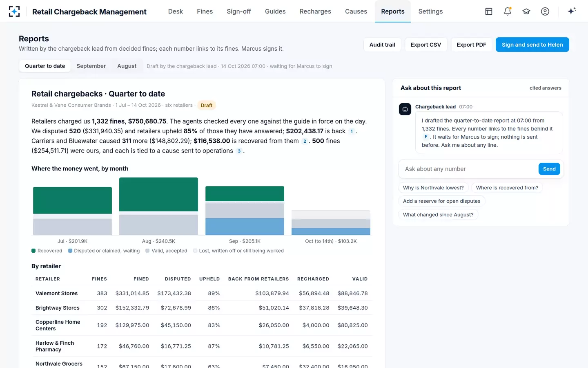This screenshot has height=368, width=588.
Task: Open the user account icon
Action: (545, 11)
